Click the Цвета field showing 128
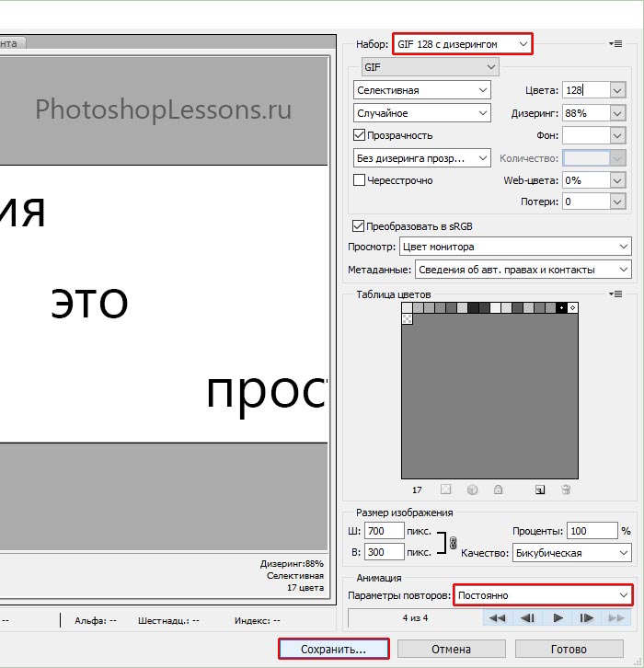The height and width of the screenshot is (668, 644). click(x=586, y=90)
